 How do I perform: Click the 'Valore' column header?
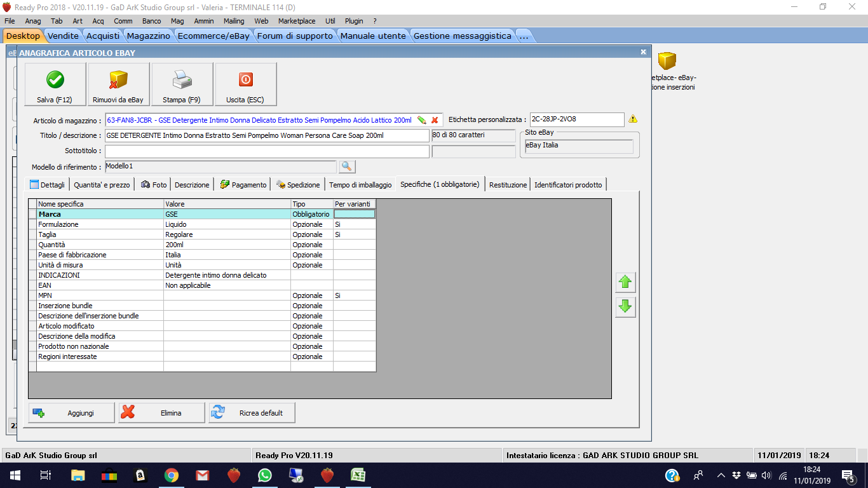[227, 204]
